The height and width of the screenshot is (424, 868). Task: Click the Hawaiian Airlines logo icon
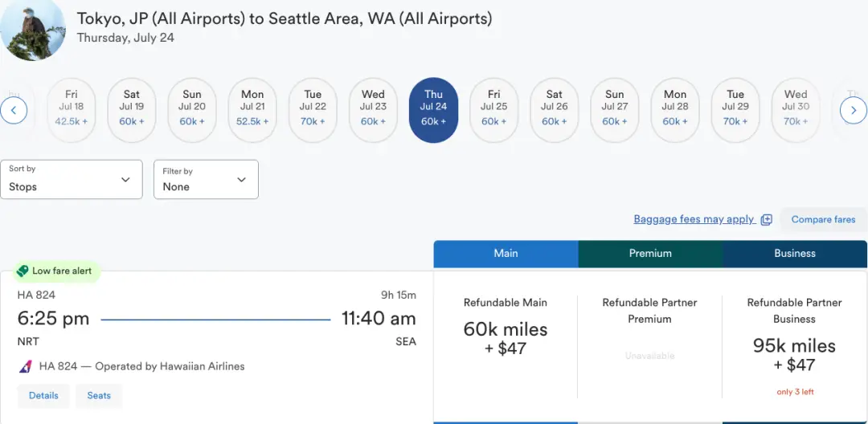tap(26, 366)
